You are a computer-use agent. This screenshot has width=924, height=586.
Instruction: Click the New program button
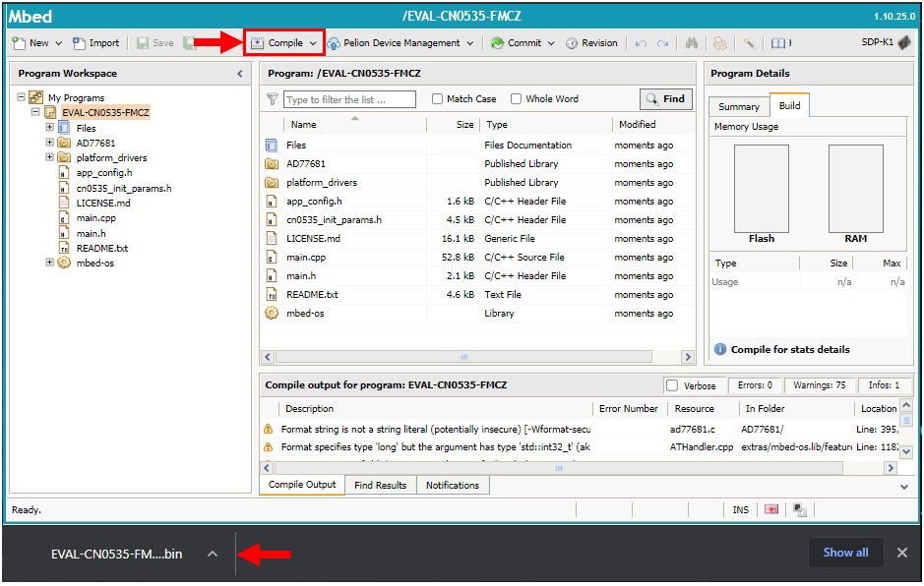31,43
